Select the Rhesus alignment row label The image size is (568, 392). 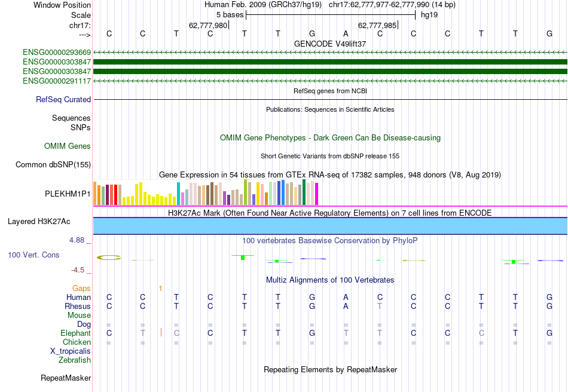[78, 306]
